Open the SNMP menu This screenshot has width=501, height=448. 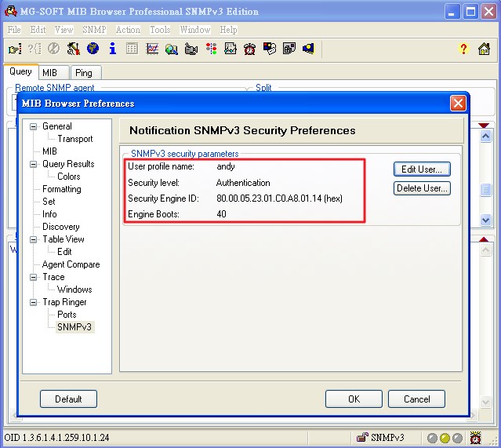94,30
